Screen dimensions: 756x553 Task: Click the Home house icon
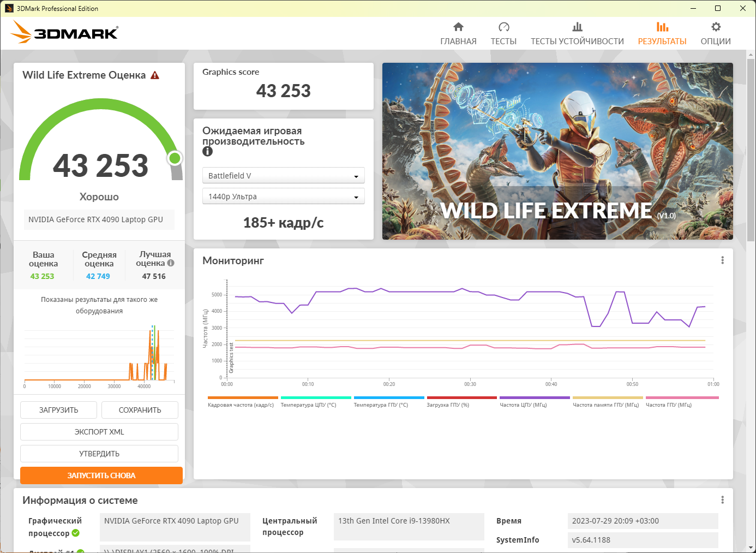[x=458, y=27]
